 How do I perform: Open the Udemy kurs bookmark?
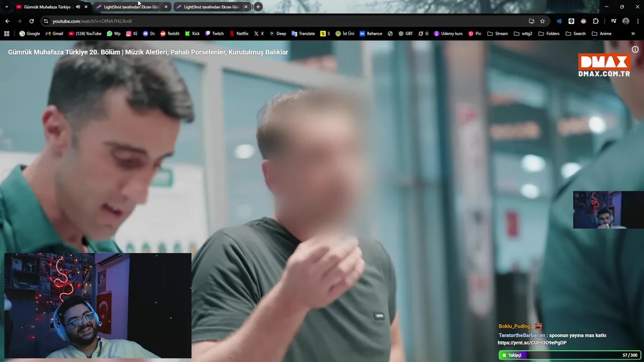tap(448, 34)
